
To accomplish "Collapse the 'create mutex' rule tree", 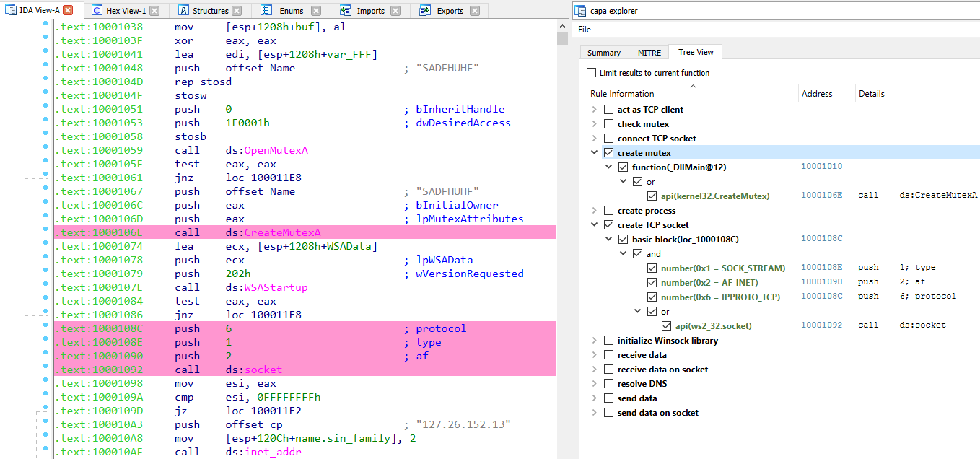I will pos(595,153).
